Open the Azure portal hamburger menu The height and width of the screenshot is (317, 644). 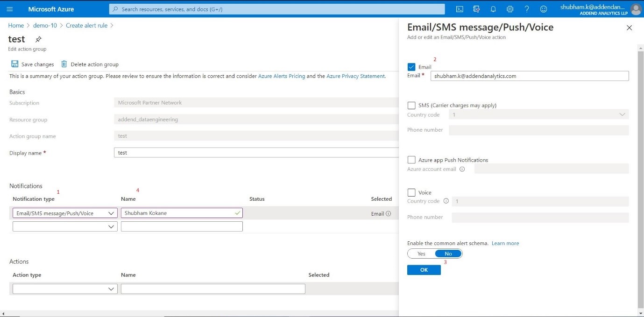9,8
